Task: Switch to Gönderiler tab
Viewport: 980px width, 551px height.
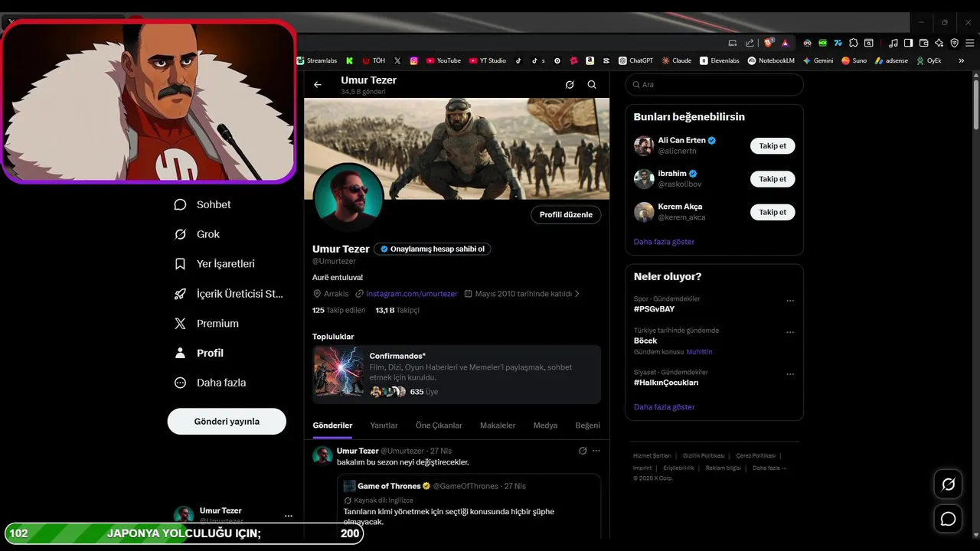Action: (x=332, y=425)
